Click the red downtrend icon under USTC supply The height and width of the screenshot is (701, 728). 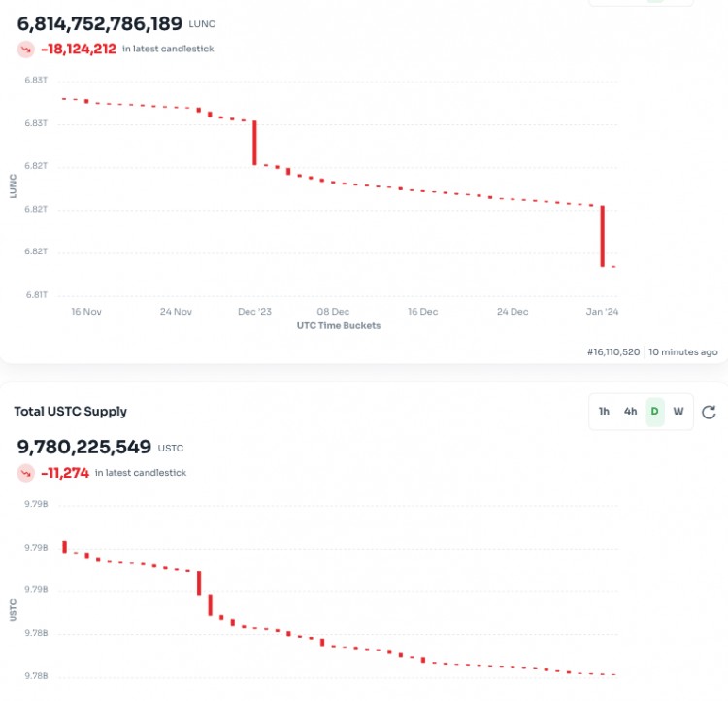pos(25,473)
